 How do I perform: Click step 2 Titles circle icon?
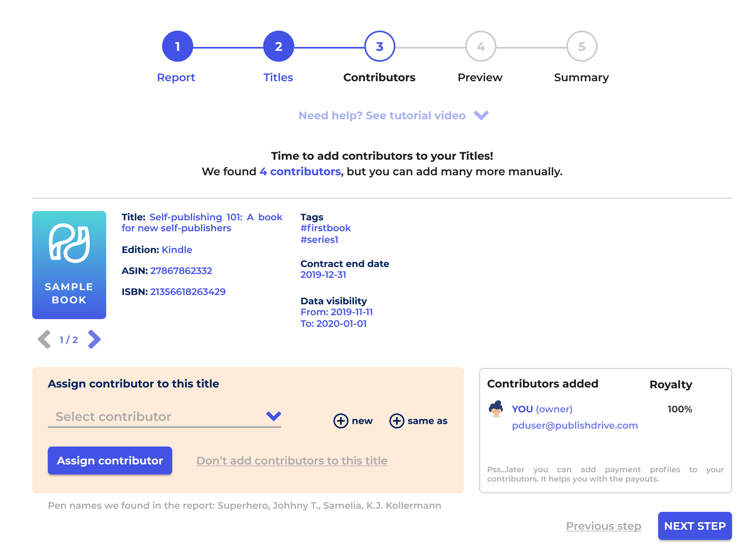pyautogui.click(x=278, y=46)
